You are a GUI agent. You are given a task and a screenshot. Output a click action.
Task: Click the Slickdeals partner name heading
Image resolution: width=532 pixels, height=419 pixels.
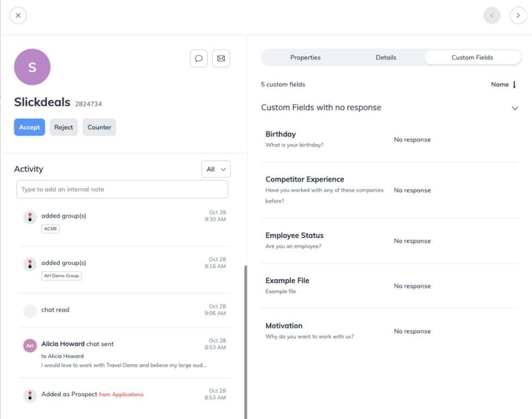(42, 102)
